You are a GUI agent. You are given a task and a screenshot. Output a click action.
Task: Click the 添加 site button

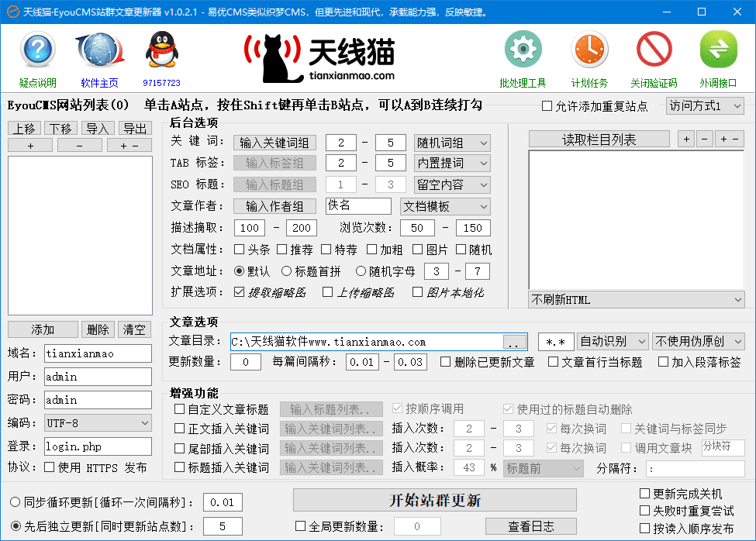click(43, 329)
